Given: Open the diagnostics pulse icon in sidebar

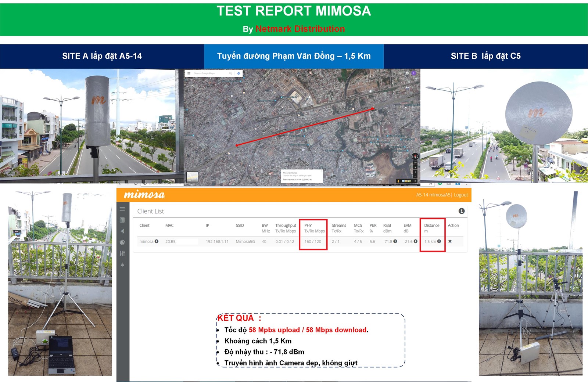Looking at the screenshot, I should (x=122, y=264).
